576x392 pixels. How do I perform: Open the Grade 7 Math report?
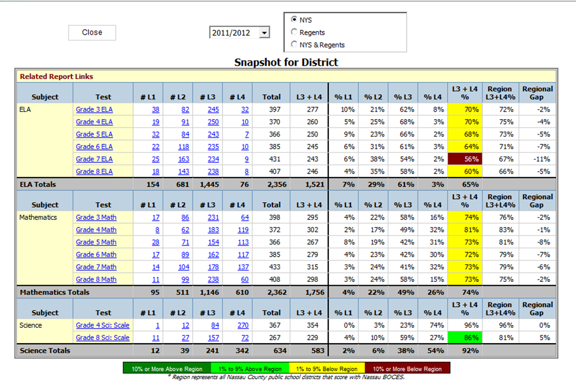click(x=96, y=267)
